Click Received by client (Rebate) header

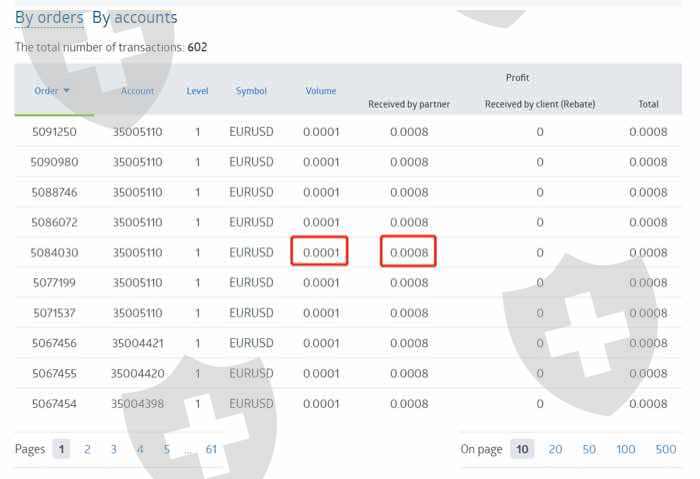click(540, 104)
